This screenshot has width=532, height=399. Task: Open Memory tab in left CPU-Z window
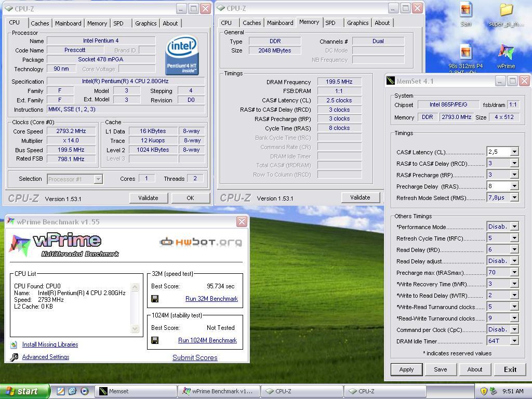tap(97, 23)
